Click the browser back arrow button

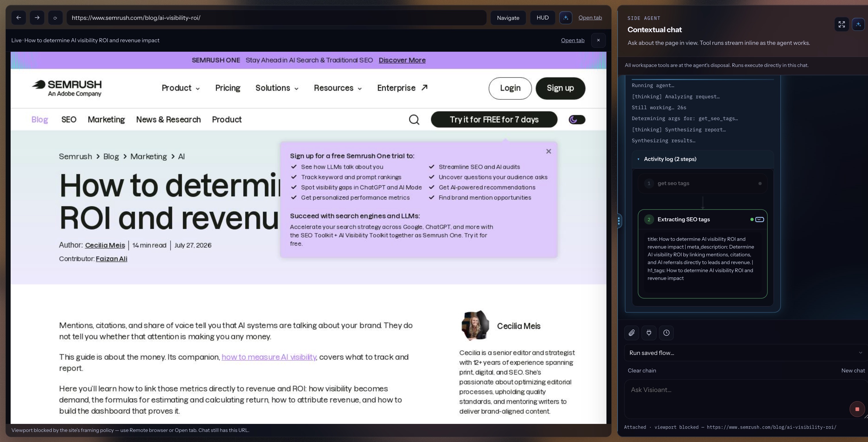18,18
